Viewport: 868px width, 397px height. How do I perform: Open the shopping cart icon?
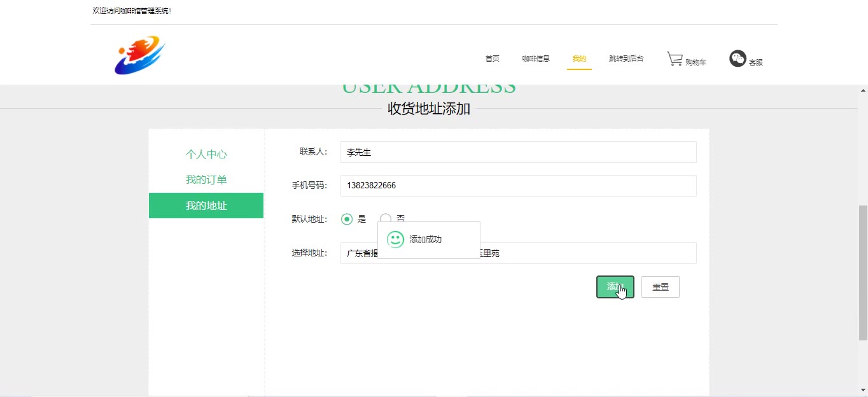click(675, 59)
